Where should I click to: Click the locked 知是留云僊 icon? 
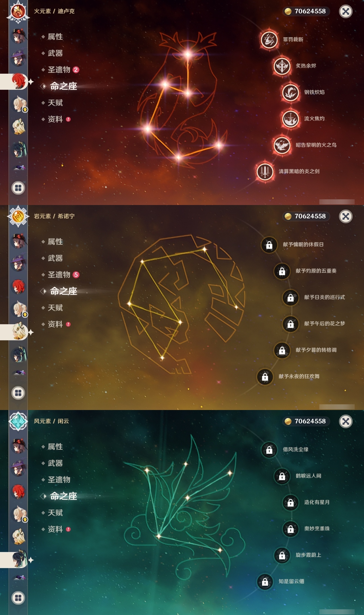tap(265, 582)
